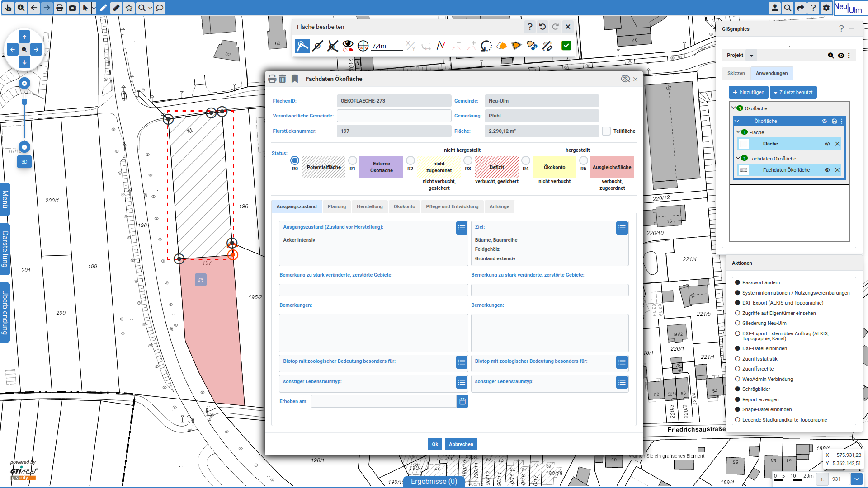Print the Fachdaten Ökofläche record
This screenshot has width=868, height=488.
(272, 78)
